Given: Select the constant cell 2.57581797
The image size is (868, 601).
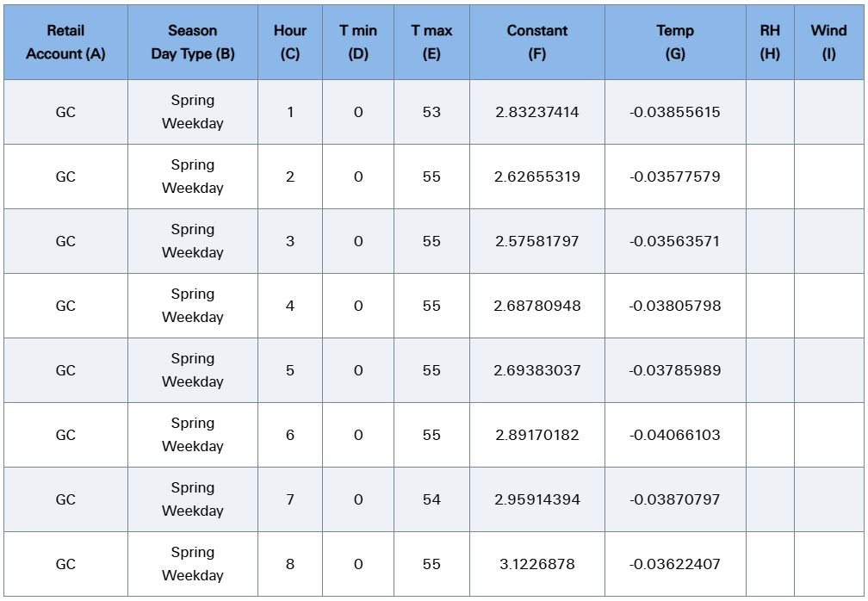Looking at the screenshot, I should (537, 241).
